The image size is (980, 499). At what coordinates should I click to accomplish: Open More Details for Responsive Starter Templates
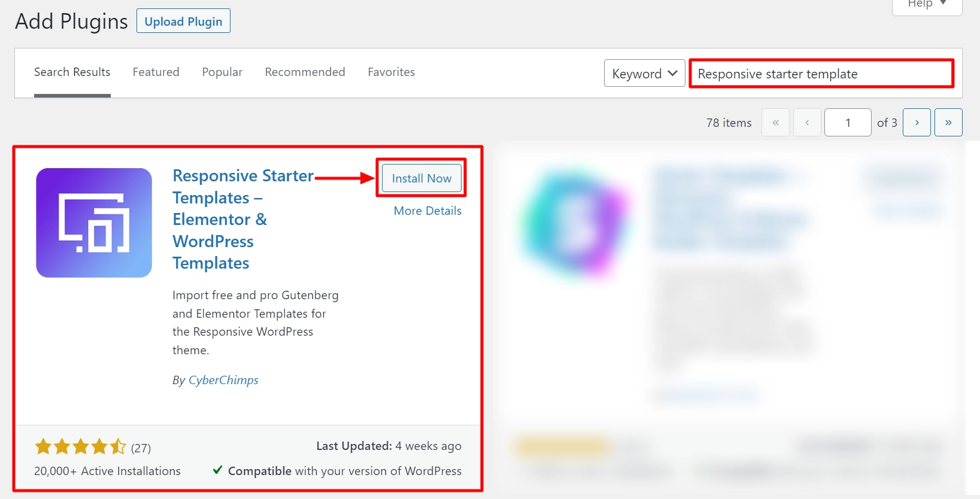(x=427, y=211)
